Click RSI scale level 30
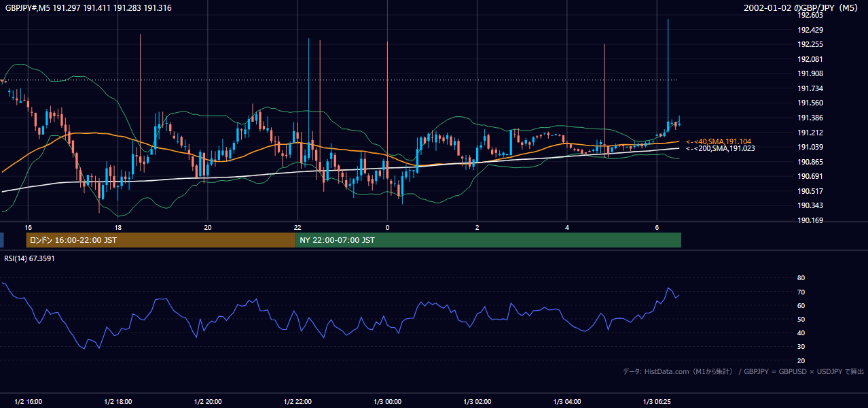 (x=801, y=346)
